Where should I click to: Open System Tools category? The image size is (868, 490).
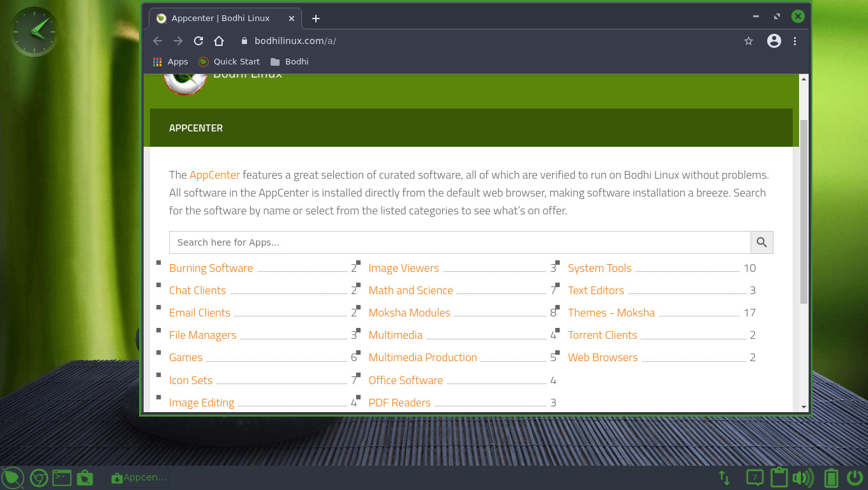600,268
